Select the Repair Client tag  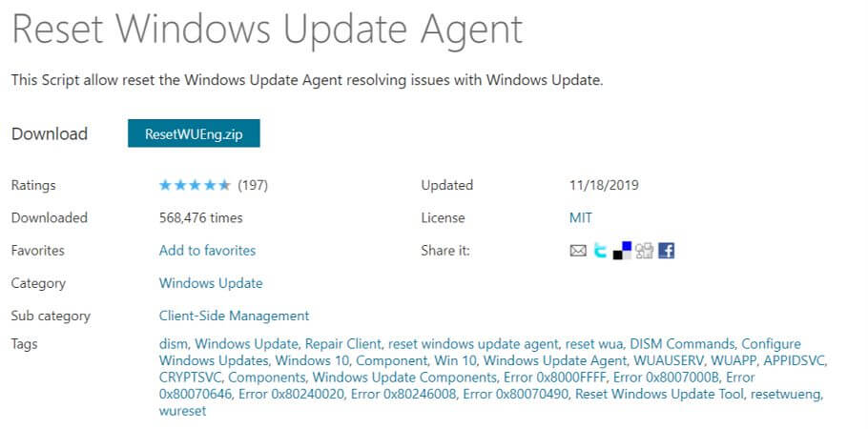coord(343,344)
